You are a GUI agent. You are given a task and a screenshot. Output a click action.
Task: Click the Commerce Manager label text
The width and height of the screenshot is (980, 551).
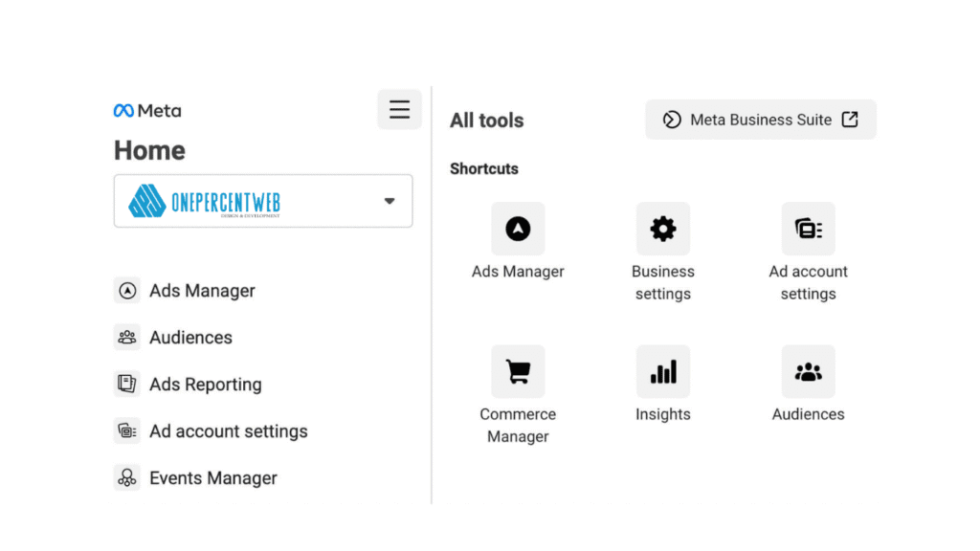518,426
